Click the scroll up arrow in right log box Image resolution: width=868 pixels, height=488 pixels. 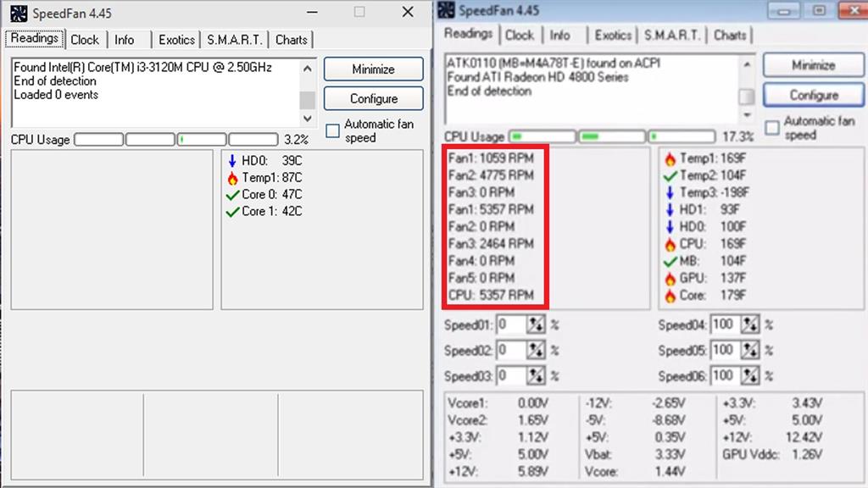(747, 64)
